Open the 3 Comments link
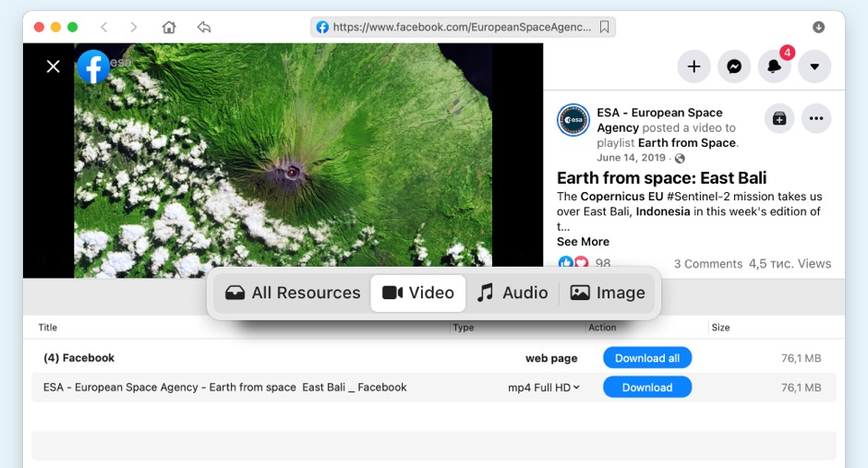Viewport: 868px width, 468px height. tap(708, 264)
